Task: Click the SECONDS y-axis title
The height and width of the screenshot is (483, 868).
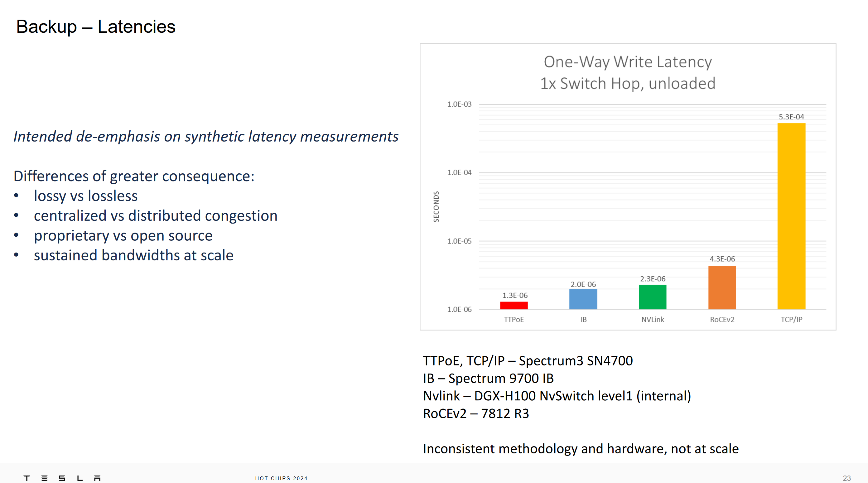Action: [436, 207]
